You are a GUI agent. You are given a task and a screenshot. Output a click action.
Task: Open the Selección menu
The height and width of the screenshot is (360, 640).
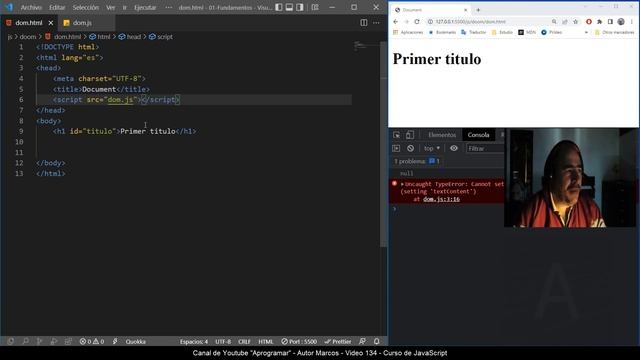(x=86, y=7)
